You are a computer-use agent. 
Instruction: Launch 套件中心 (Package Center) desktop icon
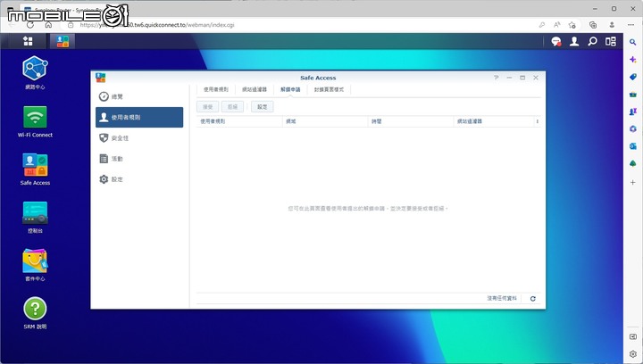tap(35, 265)
